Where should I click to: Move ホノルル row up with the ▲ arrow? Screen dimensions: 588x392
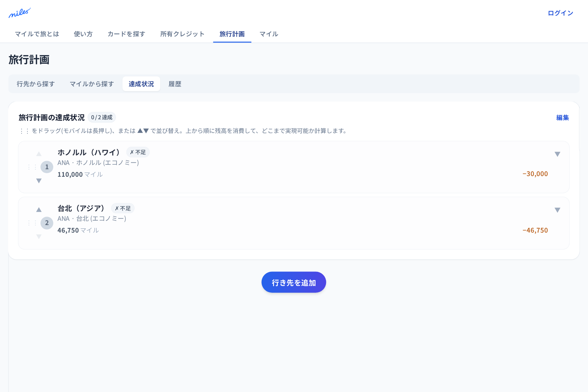pos(39,154)
